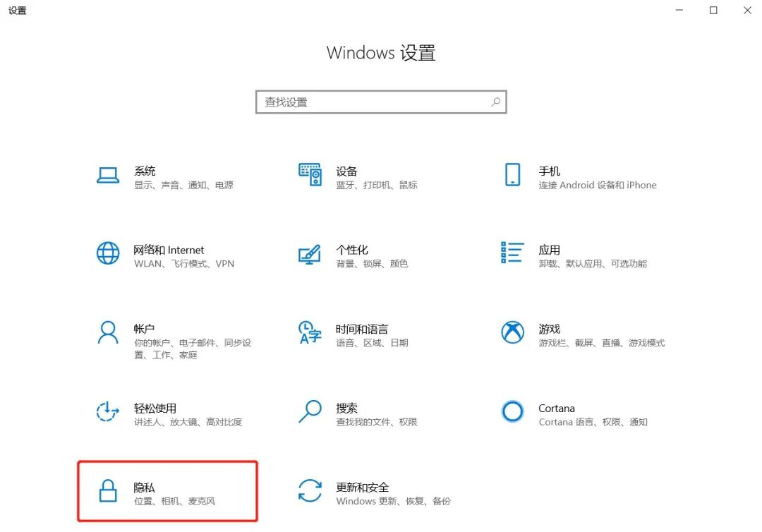Click the person icon for 帐户

pos(108,332)
